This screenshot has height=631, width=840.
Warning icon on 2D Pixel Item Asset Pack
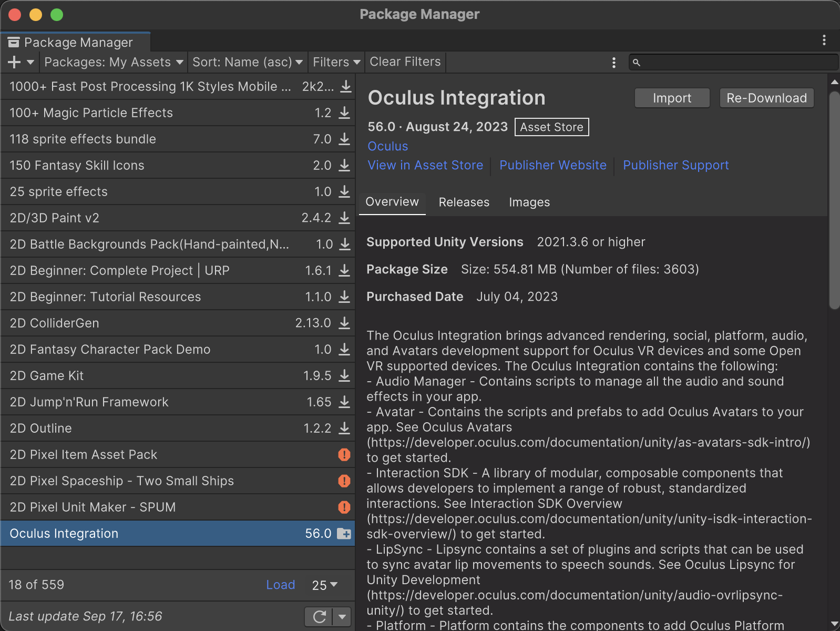pos(344,454)
